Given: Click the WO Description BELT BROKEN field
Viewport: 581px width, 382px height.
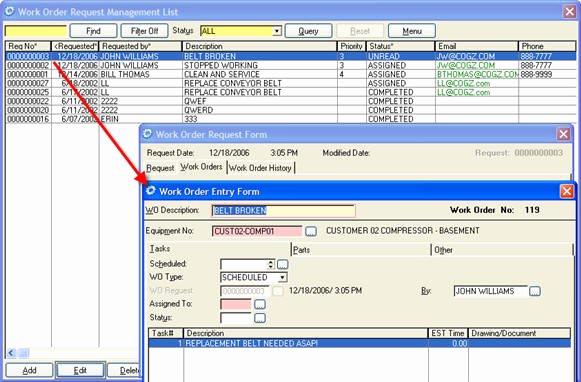Looking at the screenshot, I should click(x=283, y=211).
